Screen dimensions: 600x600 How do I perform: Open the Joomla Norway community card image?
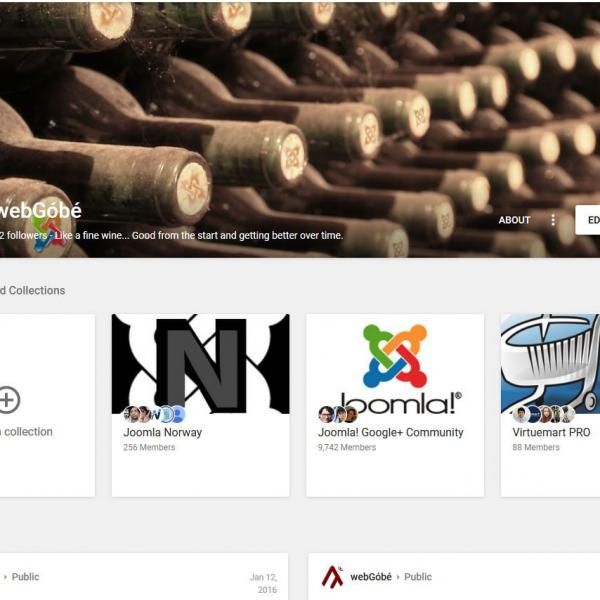tap(201, 364)
